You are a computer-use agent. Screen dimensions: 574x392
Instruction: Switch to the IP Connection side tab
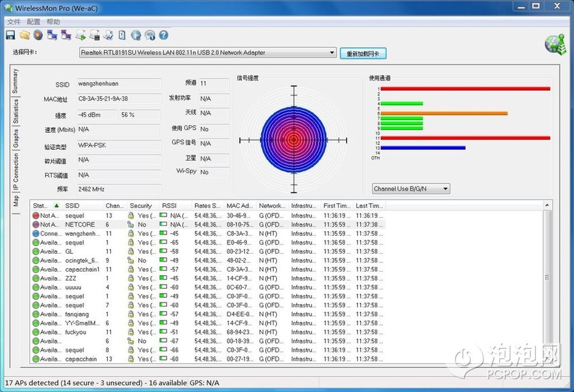(15, 172)
